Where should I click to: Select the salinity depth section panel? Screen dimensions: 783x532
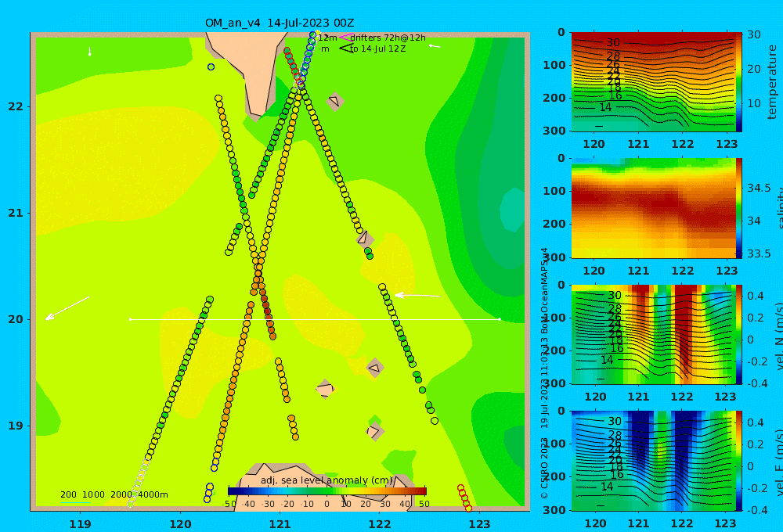pyautogui.click(x=653, y=208)
